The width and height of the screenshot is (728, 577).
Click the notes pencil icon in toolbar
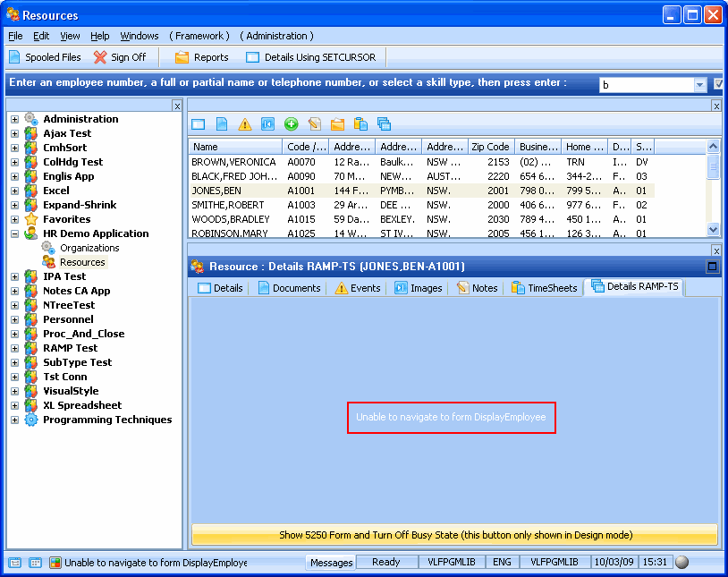coord(314,124)
